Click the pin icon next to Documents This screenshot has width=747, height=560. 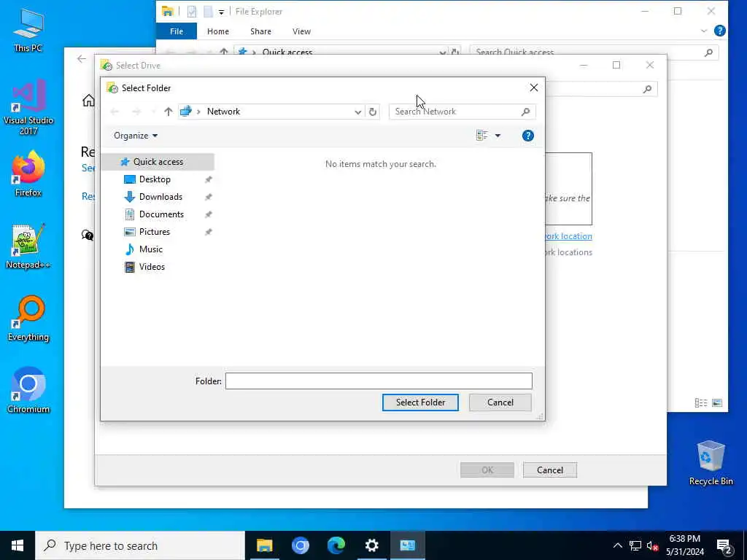pos(208,214)
